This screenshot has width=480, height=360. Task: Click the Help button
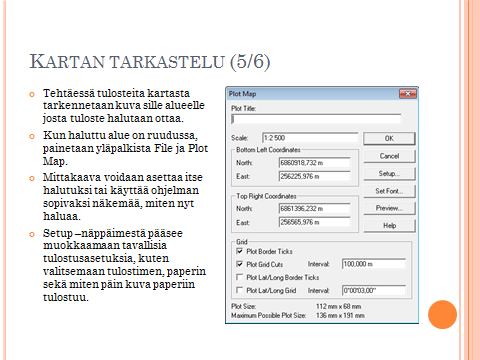(389, 226)
